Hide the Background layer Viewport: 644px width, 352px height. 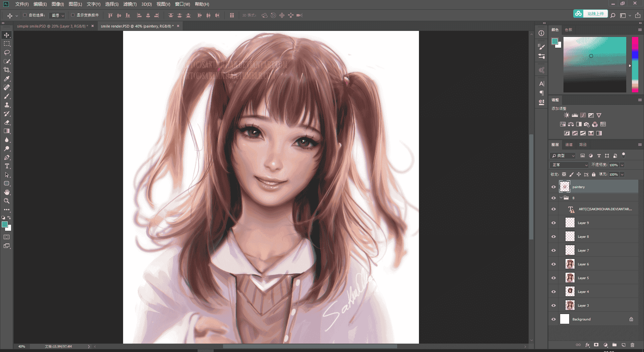(x=553, y=319)
